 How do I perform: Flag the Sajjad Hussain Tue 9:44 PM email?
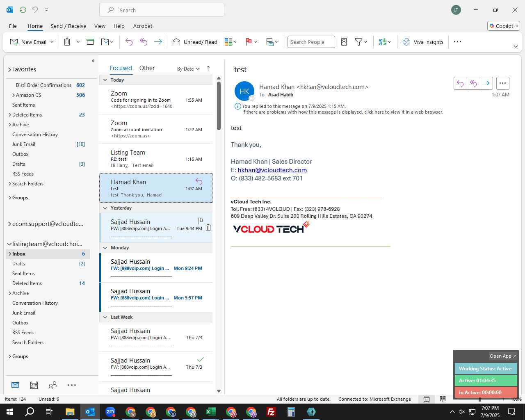(x=200, y=221)
